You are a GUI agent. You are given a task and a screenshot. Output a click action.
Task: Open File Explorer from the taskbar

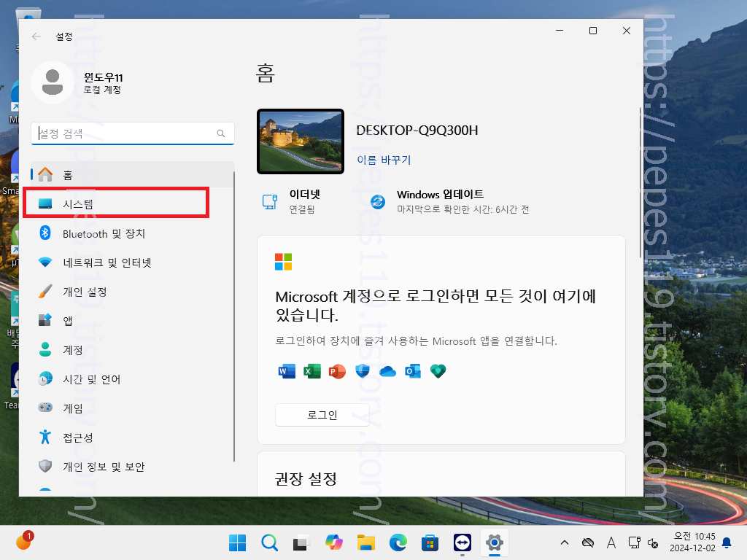click(366, 542)
